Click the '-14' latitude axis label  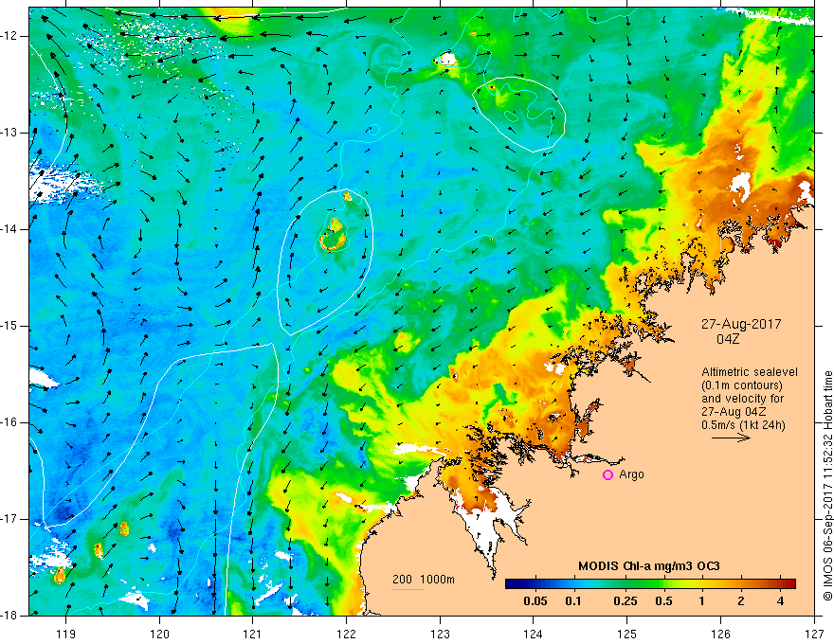[9, 229]
